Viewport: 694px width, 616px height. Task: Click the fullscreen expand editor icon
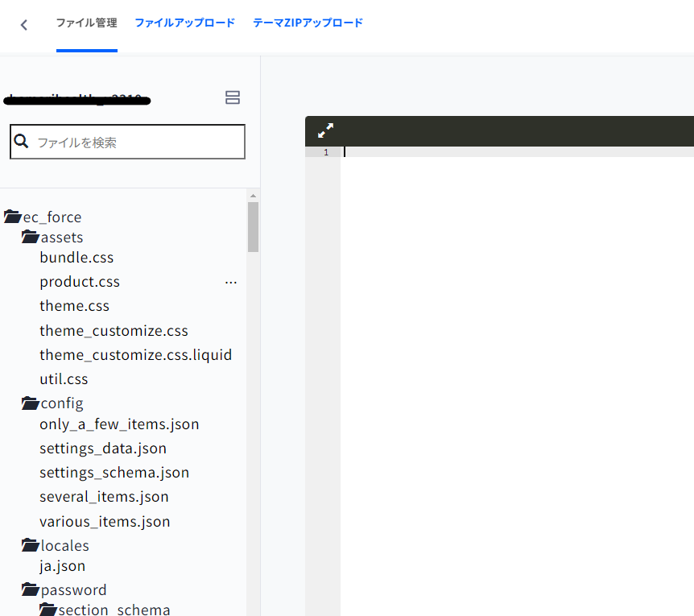pyautogui.click(x=325, y=130)
